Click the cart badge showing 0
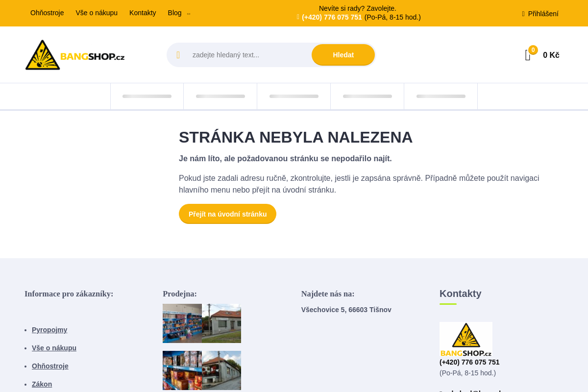 pos(533,49)
